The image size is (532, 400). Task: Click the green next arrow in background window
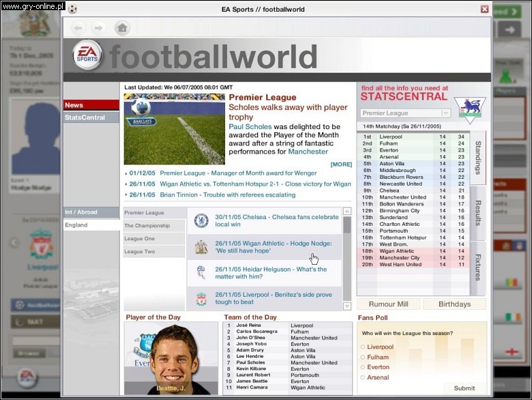[x=507, y=12]
